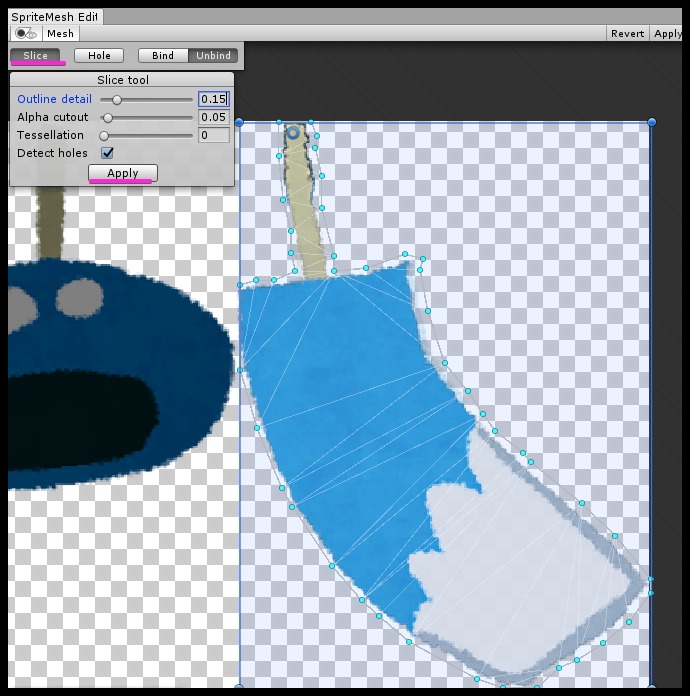690x696 pixels.
Task: Activate the Slice tool button
Action: pyautogui.click(x=35, y=56)
